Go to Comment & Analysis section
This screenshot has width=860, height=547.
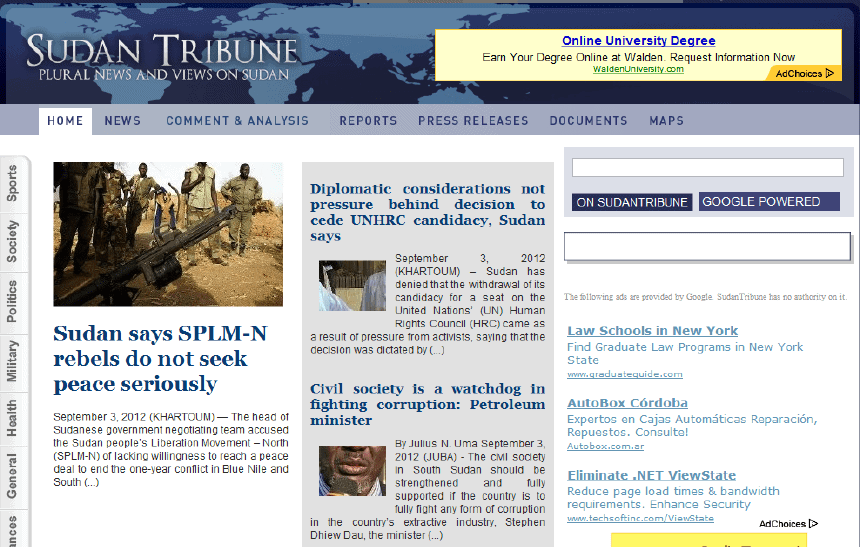point(237,121)
